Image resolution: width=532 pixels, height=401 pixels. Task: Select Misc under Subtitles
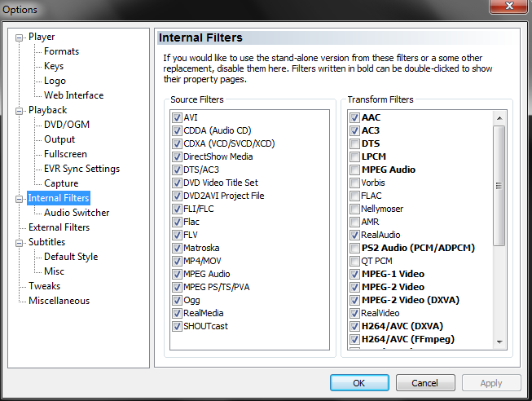[54, 271]
